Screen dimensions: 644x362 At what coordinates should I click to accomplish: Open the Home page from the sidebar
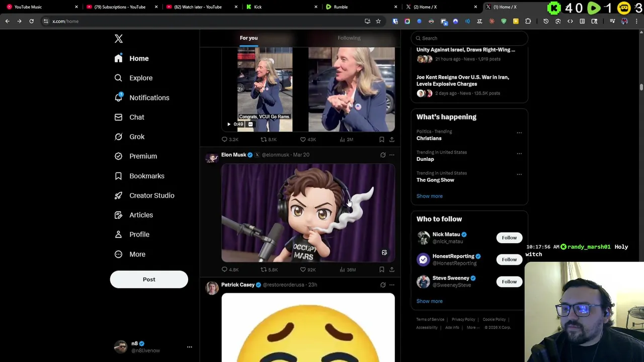point(131,58)
